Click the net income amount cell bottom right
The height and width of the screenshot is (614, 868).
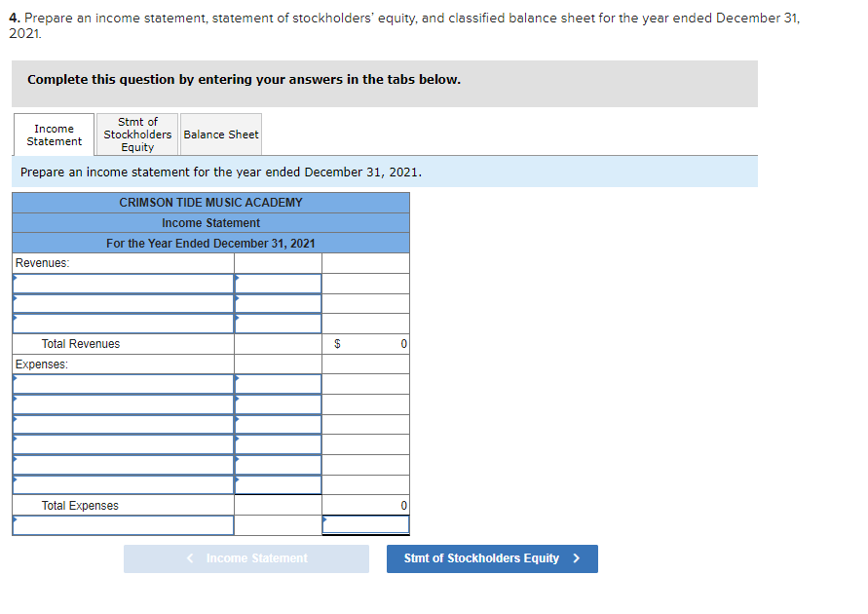tap(365, 524)
